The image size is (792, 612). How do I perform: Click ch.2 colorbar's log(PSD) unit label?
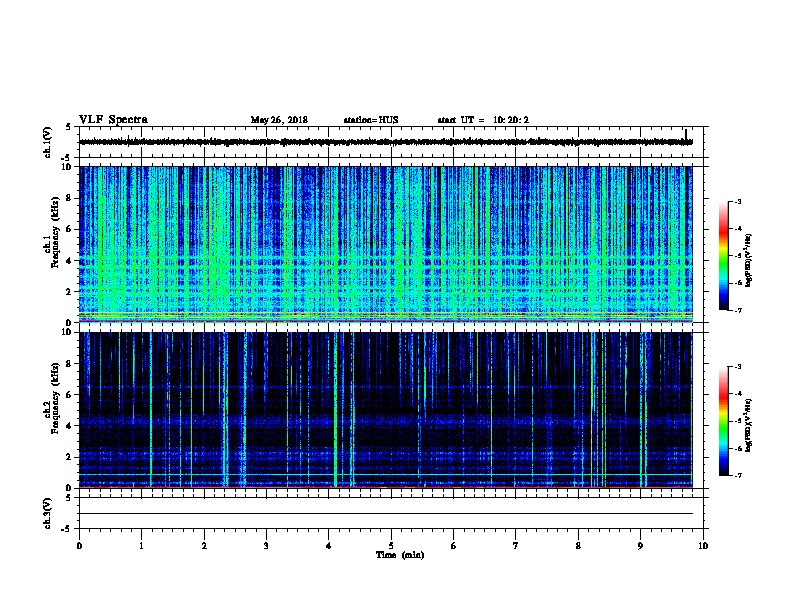(749, 426)
